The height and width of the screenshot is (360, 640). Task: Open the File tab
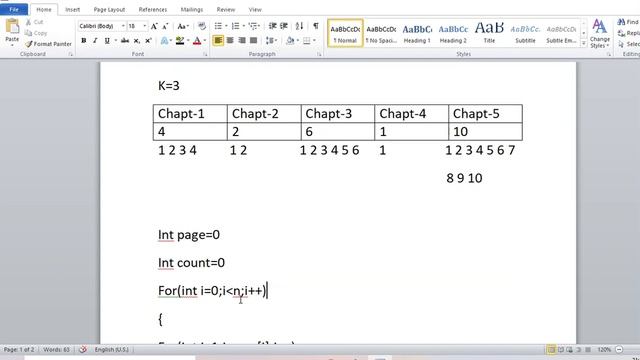[14, 9]
